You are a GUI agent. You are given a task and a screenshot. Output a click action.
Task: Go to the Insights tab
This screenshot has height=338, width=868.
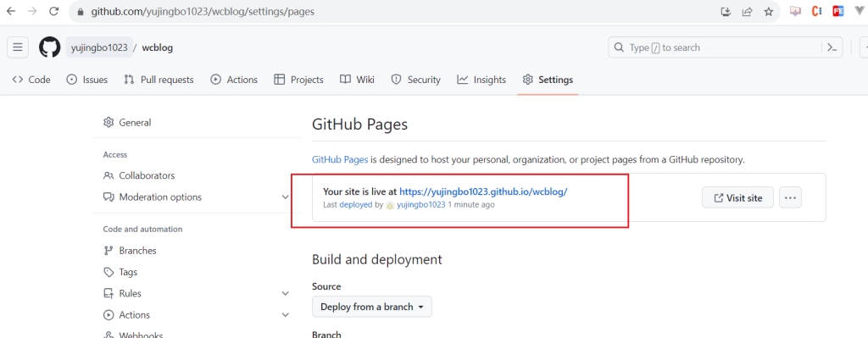pyautogui.click(x=481, y=80)
